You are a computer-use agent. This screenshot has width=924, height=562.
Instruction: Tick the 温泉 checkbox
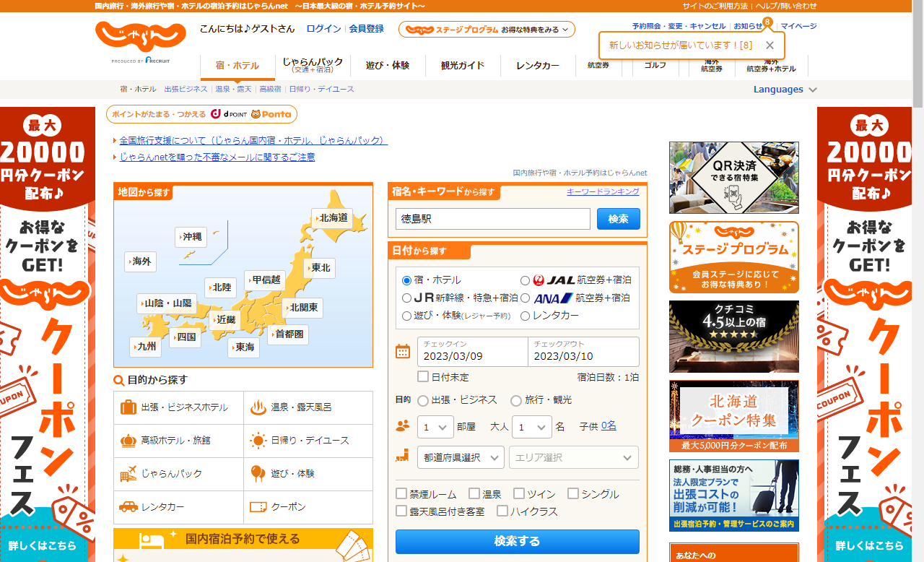474,493
